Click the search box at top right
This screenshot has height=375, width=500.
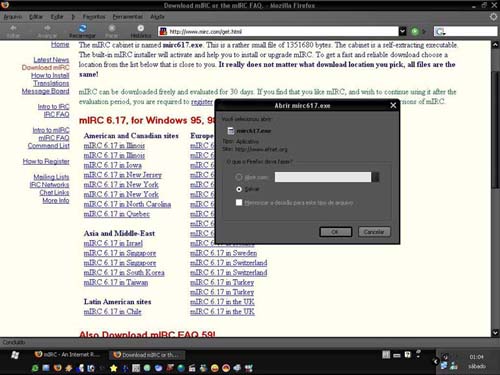465,32
